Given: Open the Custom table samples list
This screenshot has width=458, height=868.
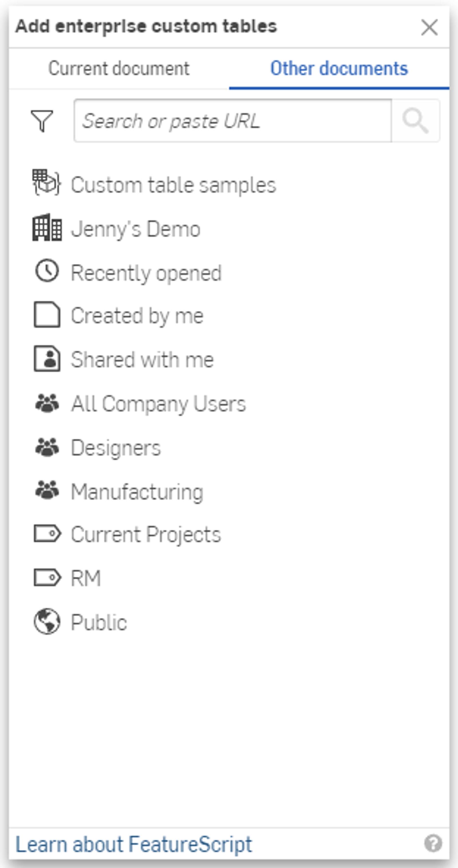Looking at the screenshot, I should pyautogui.click(x=173, y=185).
